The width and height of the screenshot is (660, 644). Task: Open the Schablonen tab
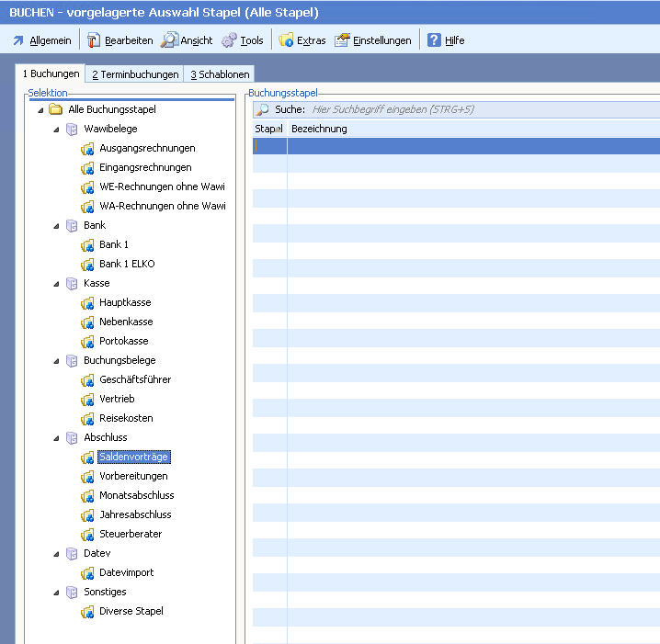219,74
